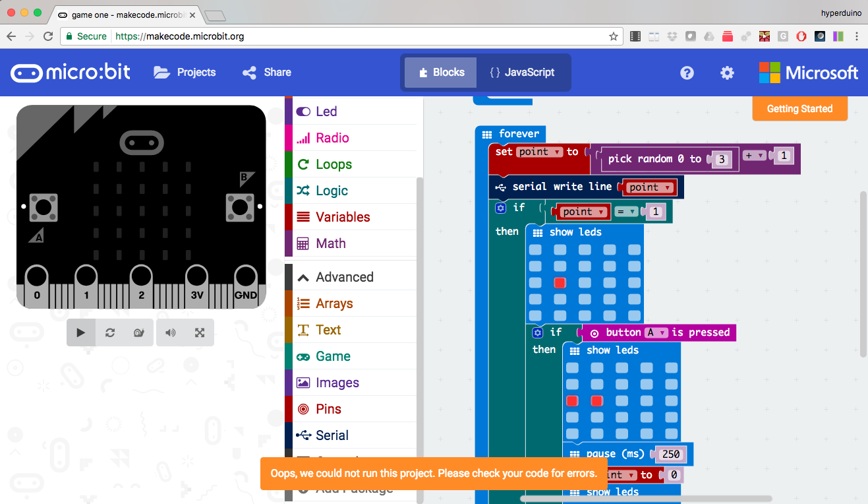Restart the micro:bit simulator
Screen dimensions: 868x504
[110, 332]
